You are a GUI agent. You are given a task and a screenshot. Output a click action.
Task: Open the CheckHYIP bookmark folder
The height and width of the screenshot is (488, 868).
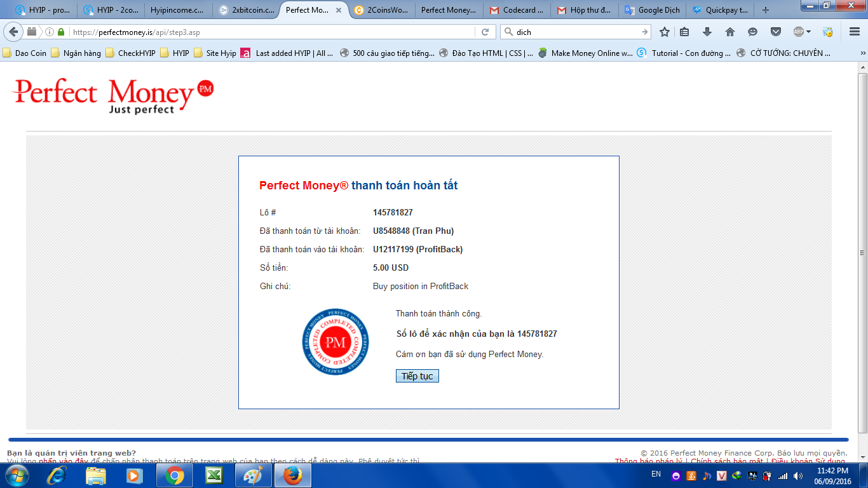click(130, 53)
